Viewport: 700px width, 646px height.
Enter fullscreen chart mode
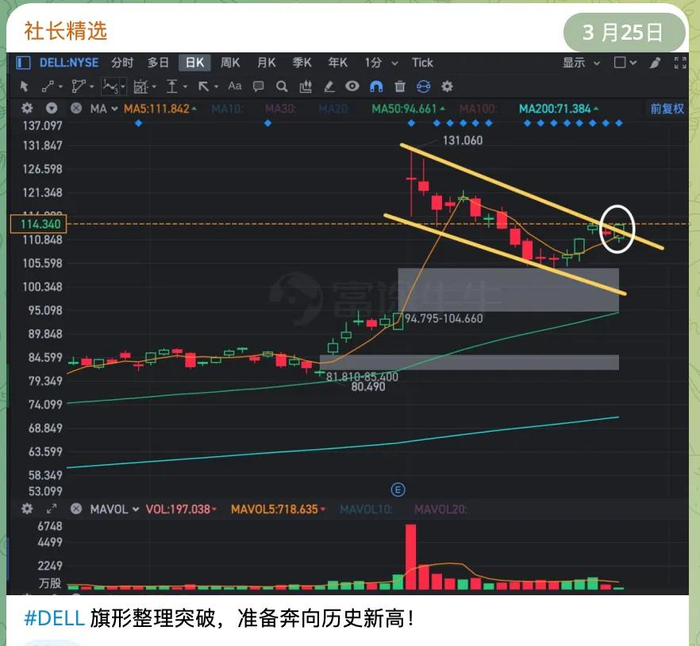(680, 63)
